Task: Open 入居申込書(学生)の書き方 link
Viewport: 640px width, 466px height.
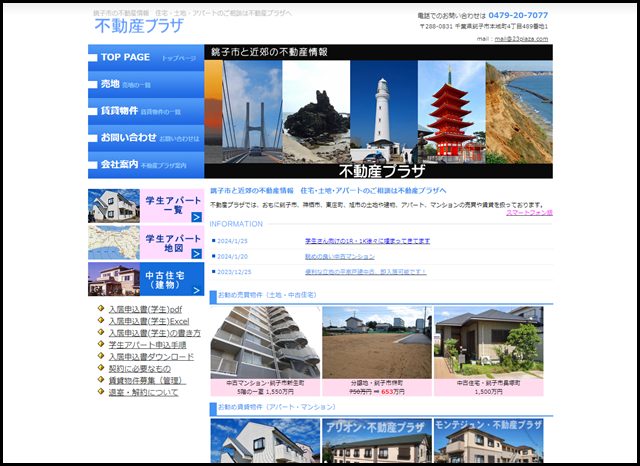Action: click(155, 333)
